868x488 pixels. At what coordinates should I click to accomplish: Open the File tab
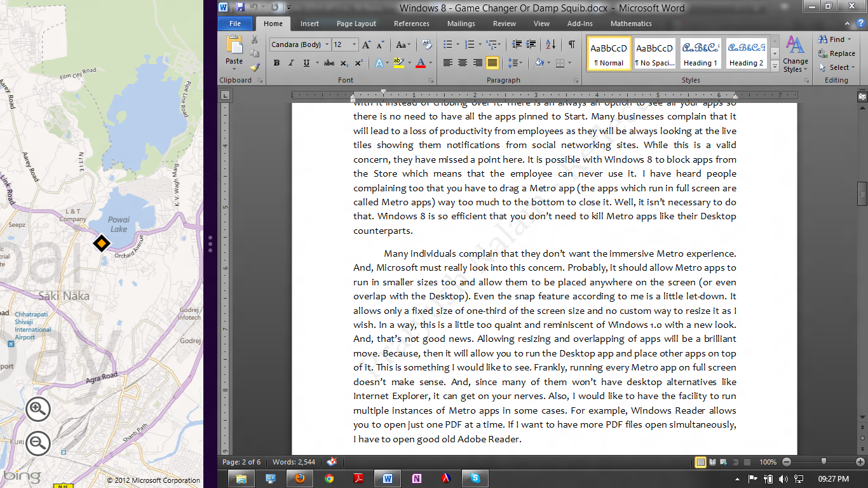click(234, 24)
